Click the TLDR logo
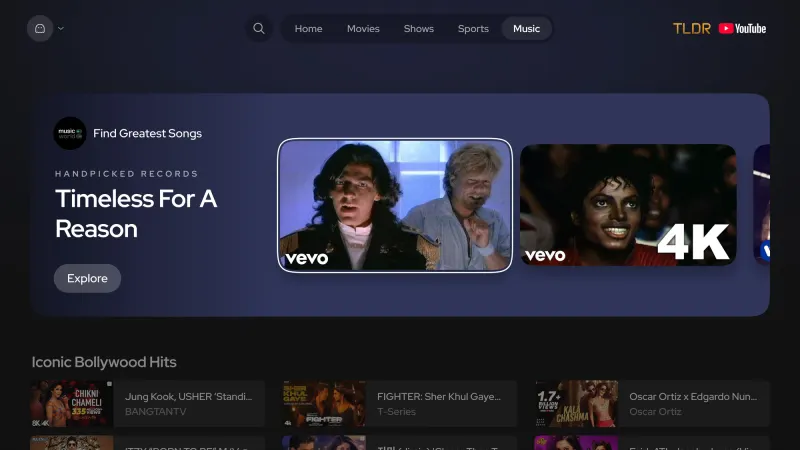 (x=691, y=29)
